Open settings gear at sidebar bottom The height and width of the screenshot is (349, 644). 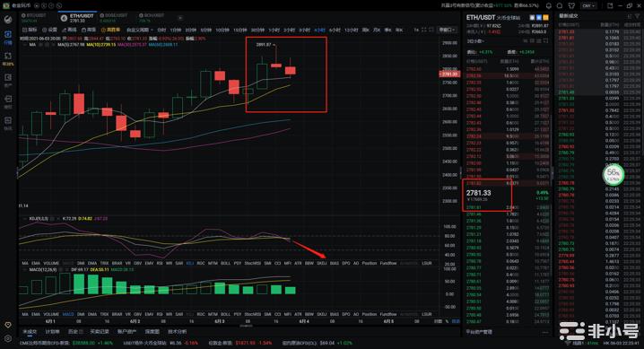pyautogui.click(x=8, y=339)
